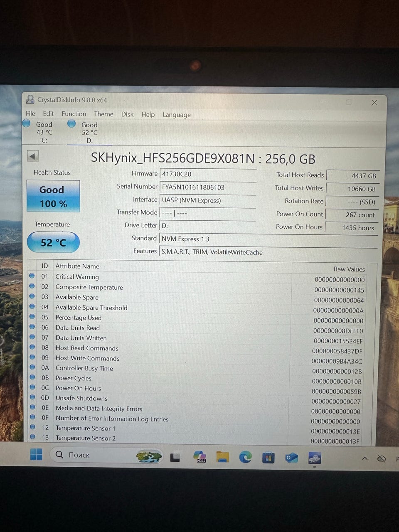Click the Total Host Writes value 10660 GB
This screenshot has height=532, width=399.
pos(352,189)
